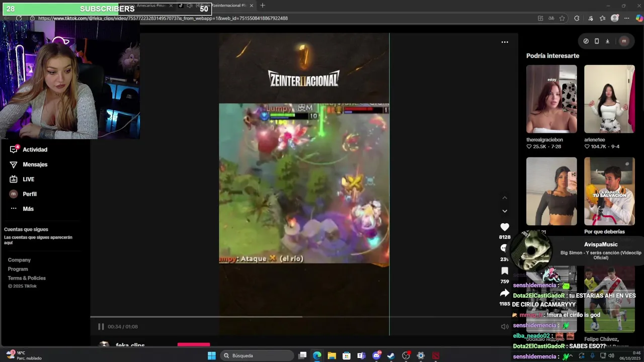Save video with bookmark icon
The width and height of the screenshot is (644, 362).
pyautogui.click(x=505, y=271)
